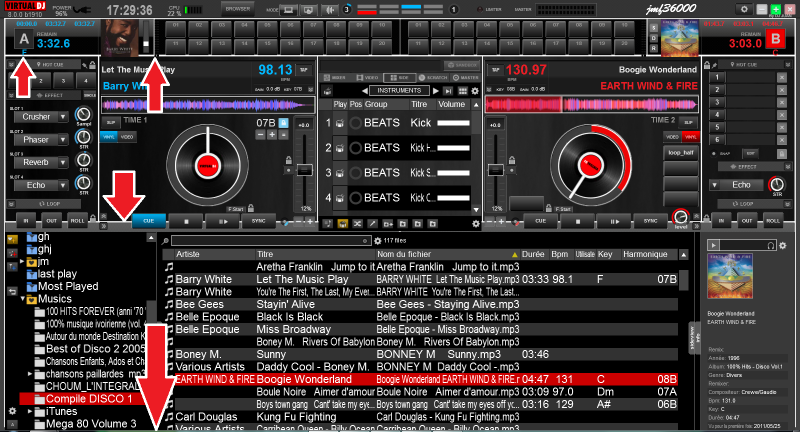Open deck B Echo effect dropdown arrow
Screen dimensions: 800x432
click(x=715, y=185)
